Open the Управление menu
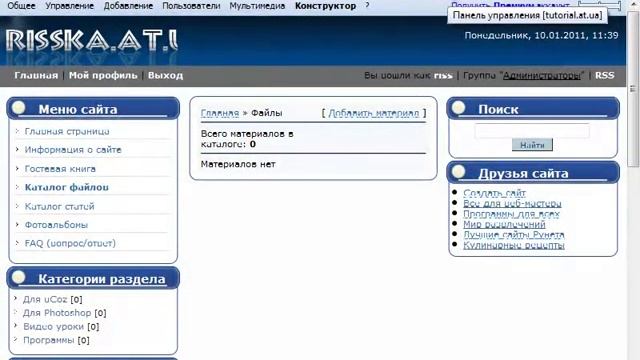This screenshot has width=640, height=360. (69, 6)
